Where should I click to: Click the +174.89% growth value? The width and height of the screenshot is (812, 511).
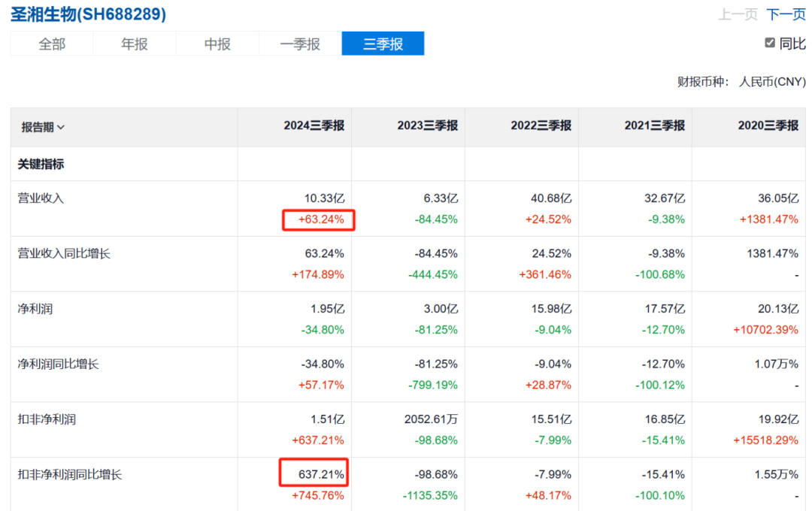pyautogui.click(x=318, y=275)
